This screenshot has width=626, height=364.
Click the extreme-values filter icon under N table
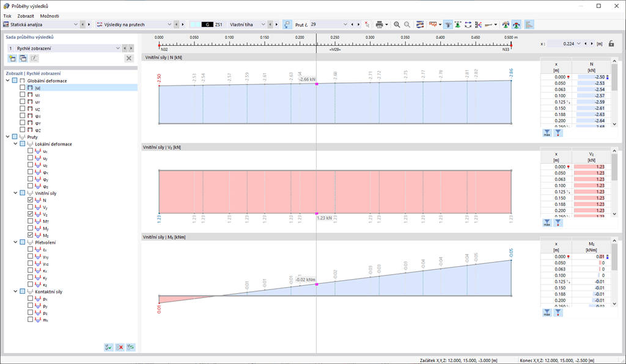click(x=558, y=133)
